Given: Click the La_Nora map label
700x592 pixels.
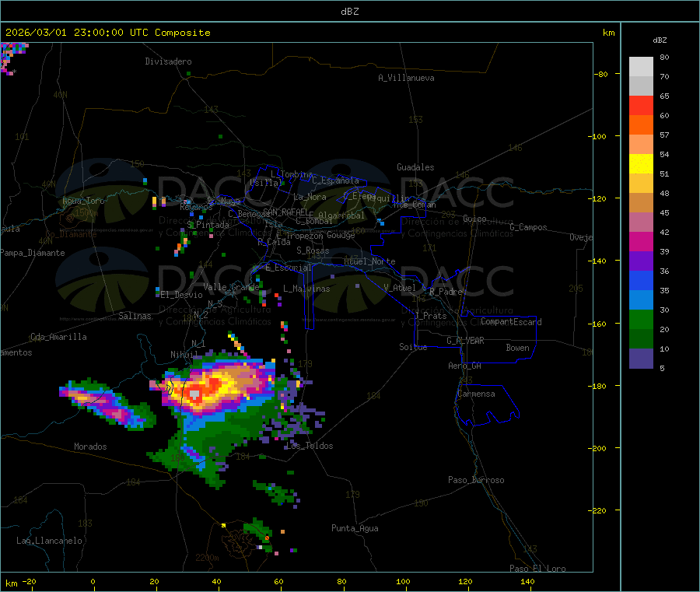Looking at the screenshot, I should pyautogui.click(x=310, y=197).
